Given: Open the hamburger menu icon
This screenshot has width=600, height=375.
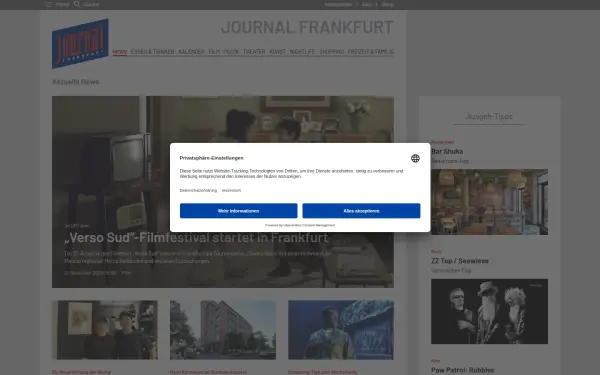Looking at the screenshot, I should tap(49, 5).
